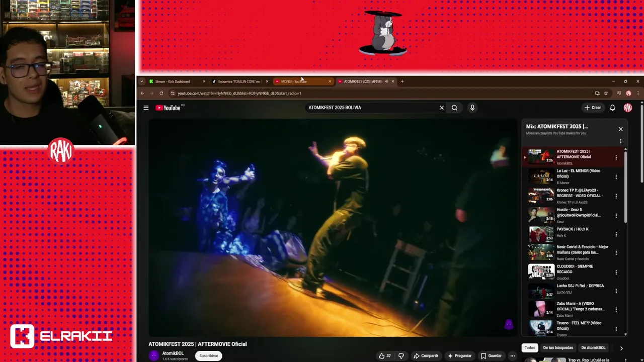The width and height of the screenshot is (644, 362).
Task: Open options for Zabu Mami playlist item
Action: 616,310
